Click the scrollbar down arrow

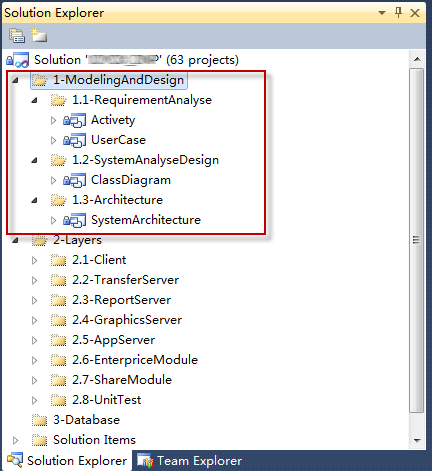tap(417, 441)
